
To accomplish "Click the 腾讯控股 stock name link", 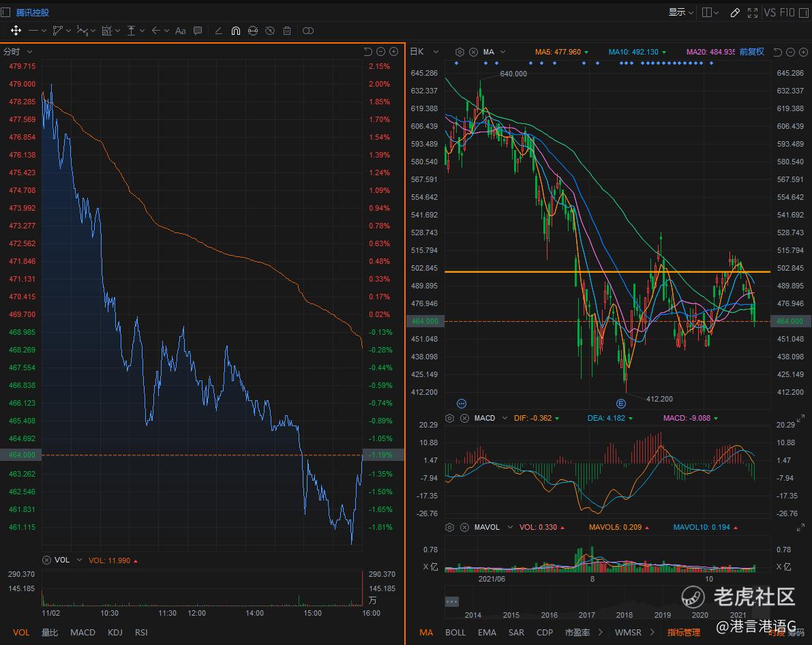I will click(x=33, y=12).
